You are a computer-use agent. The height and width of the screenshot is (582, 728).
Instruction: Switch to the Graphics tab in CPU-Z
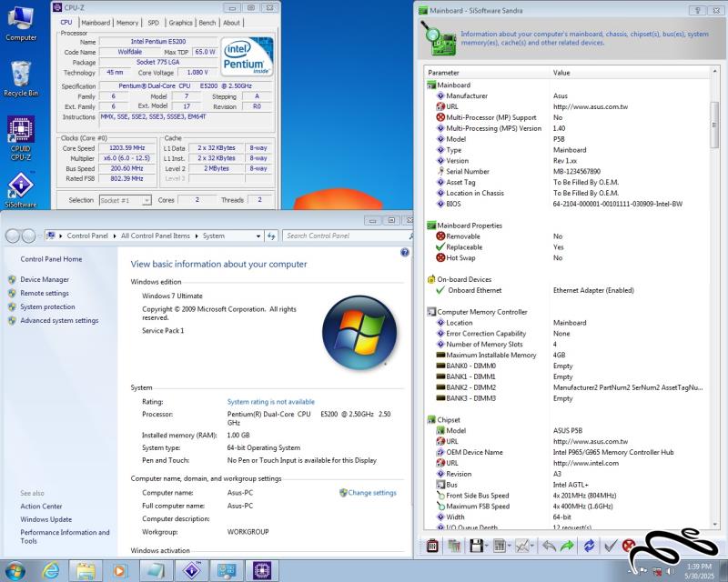tap(180, 23)
